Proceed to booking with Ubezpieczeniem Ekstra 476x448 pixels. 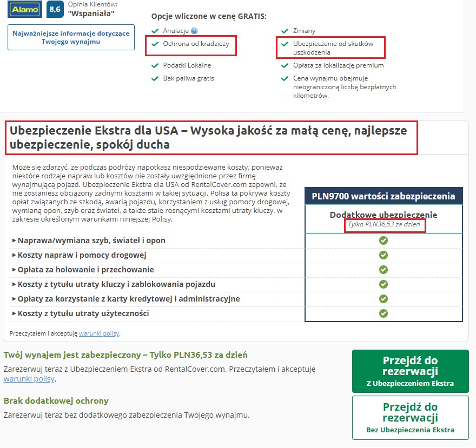(411, 371)
